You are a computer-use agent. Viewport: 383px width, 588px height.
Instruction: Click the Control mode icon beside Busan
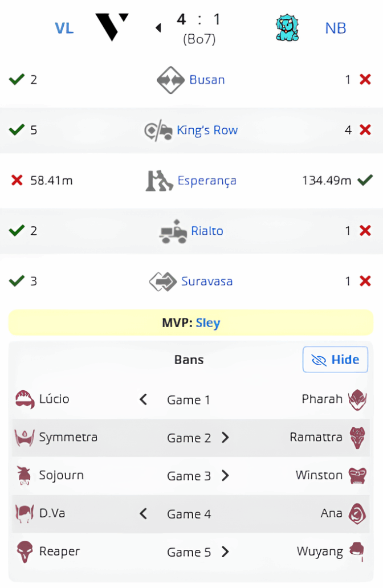pyautogui.click(x=170, y=80)
